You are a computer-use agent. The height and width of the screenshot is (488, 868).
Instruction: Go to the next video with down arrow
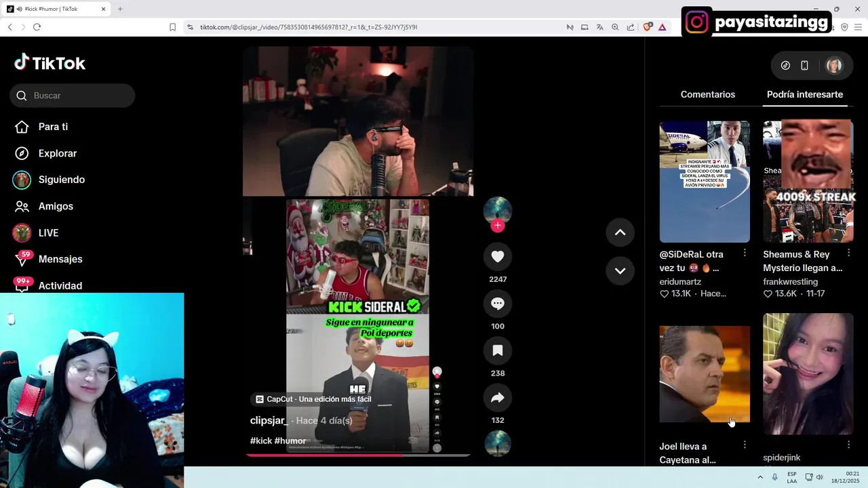(x=620, y=270)
